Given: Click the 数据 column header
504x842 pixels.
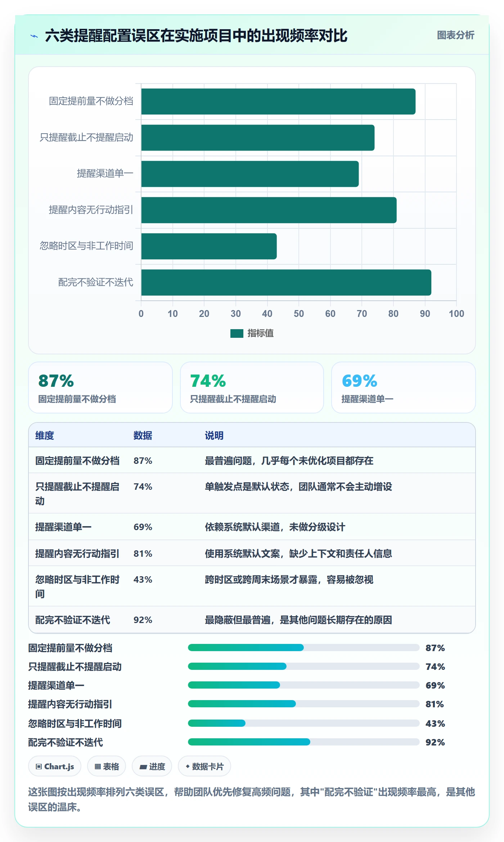Looking at the screenshot, I should click(x=143, y=435).
